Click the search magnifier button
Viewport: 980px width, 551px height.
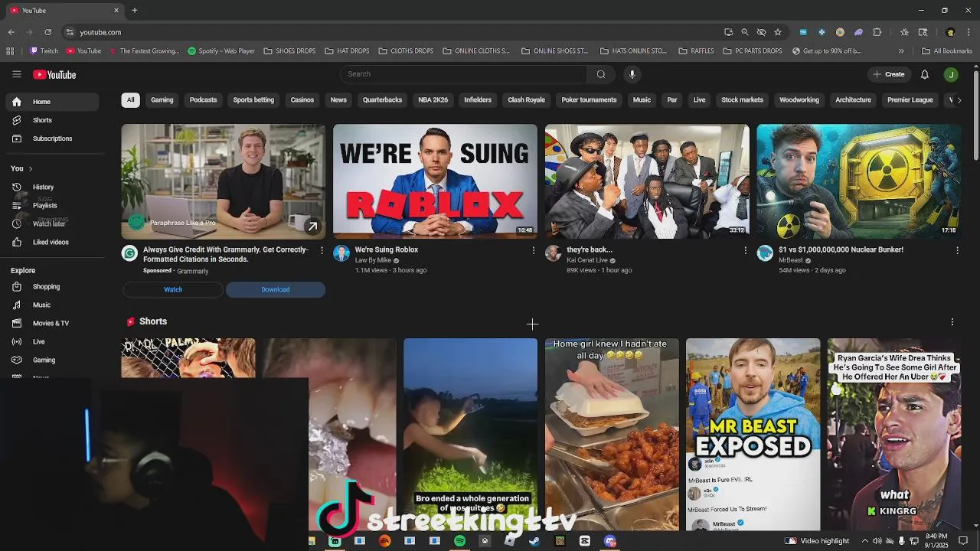click(601, 74)
